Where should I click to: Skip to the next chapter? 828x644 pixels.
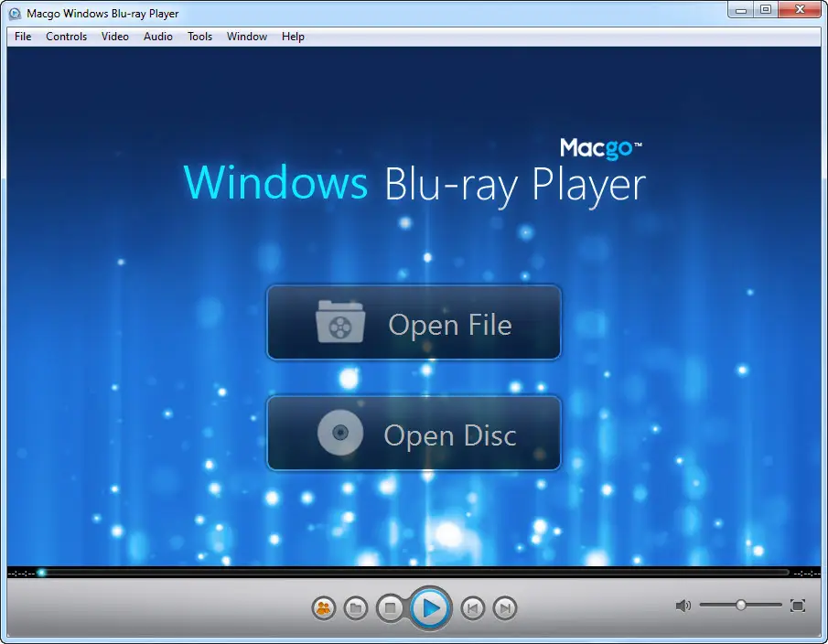click(x=505, y=608)
